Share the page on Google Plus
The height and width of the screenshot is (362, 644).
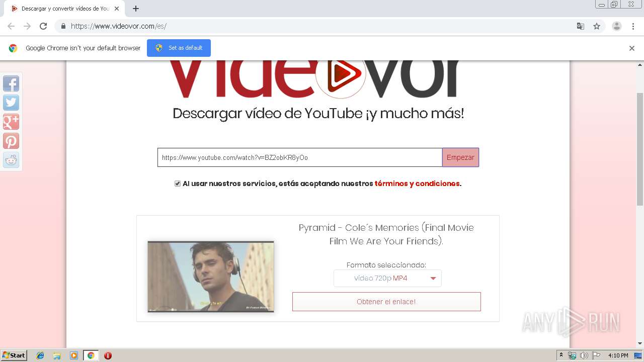[x=11, y=122]
